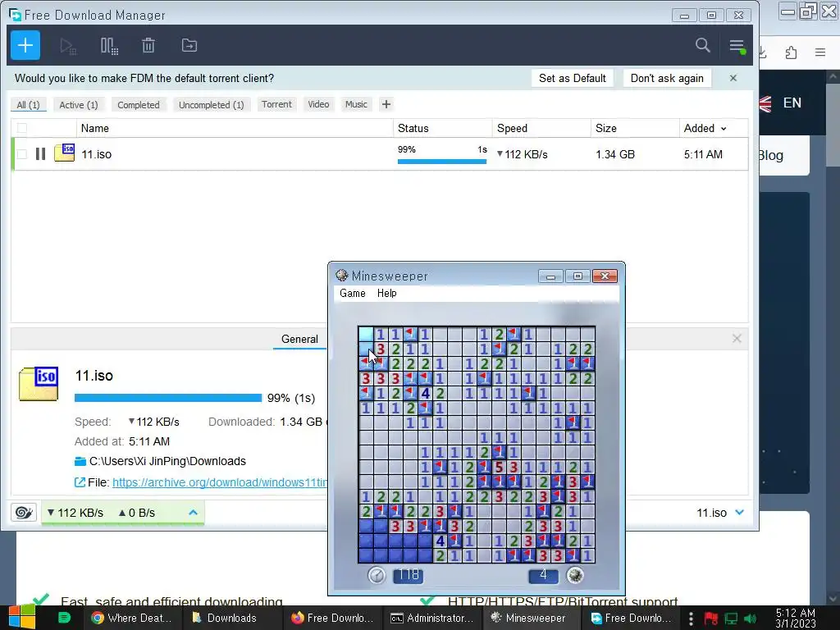Dismiss the default torrent client banner
Viewport: 840px width, 630px height.
point(733,78)
